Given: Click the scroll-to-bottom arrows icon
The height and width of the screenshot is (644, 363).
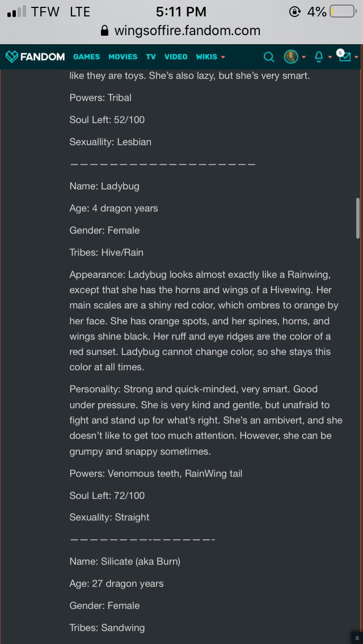Looking at the screenshot, I should click(356, 638).
